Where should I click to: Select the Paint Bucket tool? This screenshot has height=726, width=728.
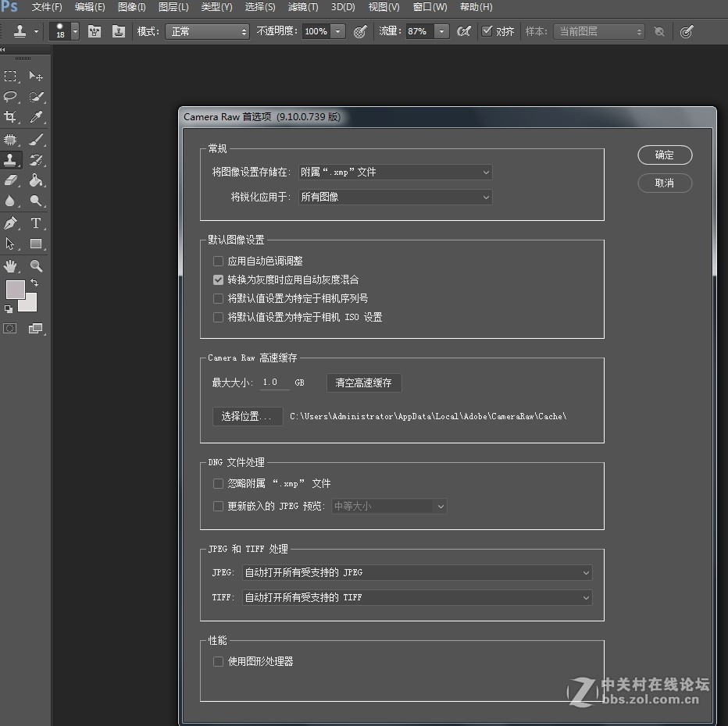(36, 180)
